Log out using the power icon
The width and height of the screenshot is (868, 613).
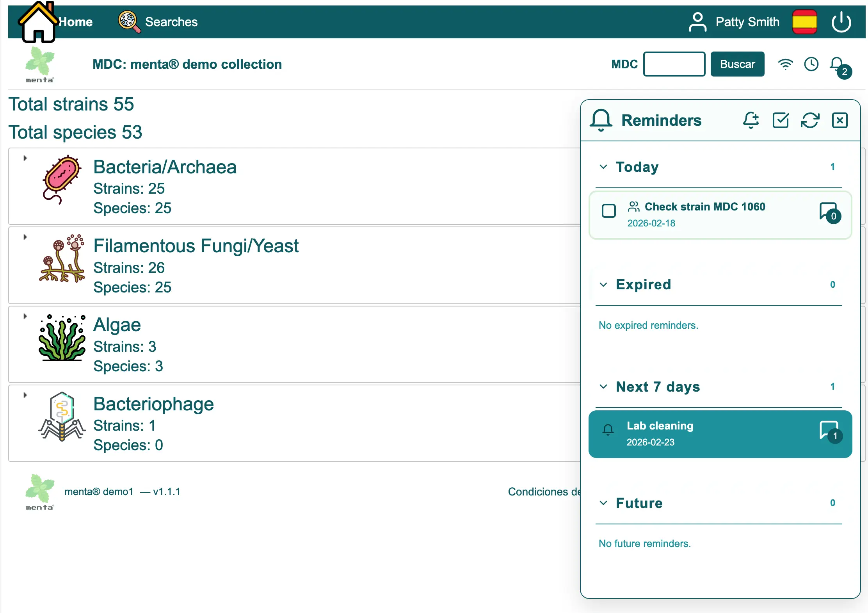[841, 22]
